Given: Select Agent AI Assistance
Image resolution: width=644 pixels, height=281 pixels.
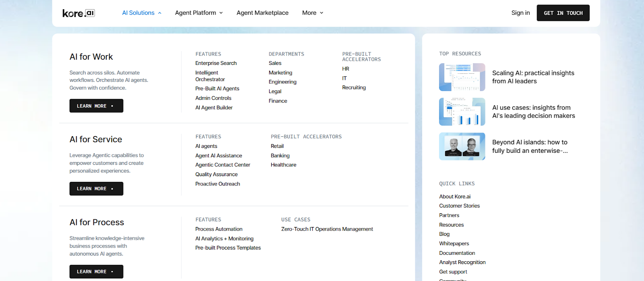Looking at the screenshot, I should pos(219,156).
